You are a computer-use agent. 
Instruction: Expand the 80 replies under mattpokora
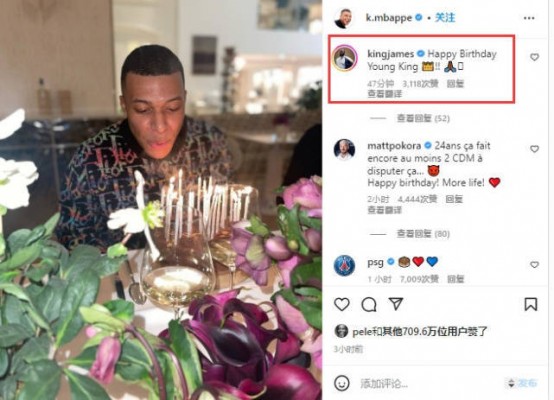423,234
